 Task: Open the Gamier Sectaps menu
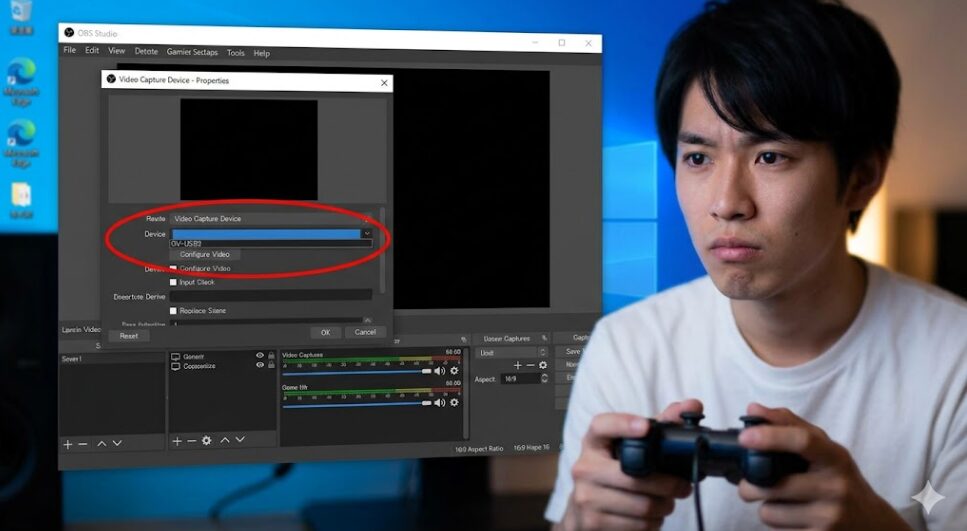click(192, 52)
